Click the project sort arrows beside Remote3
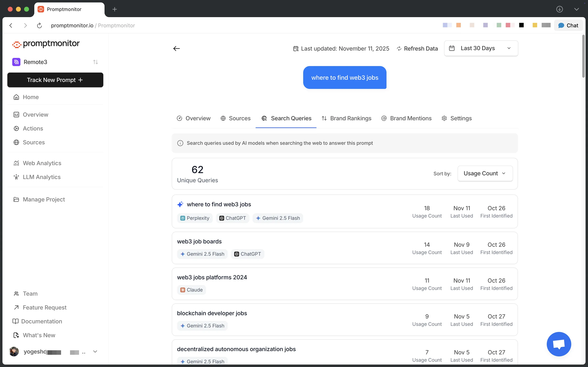588x367 pixels. tap(96, 62)
